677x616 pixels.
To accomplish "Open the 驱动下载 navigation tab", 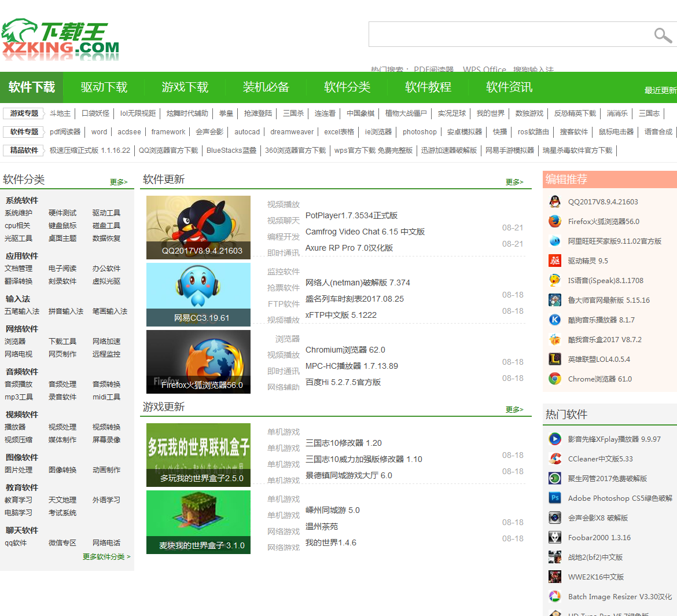I will 104,87.
